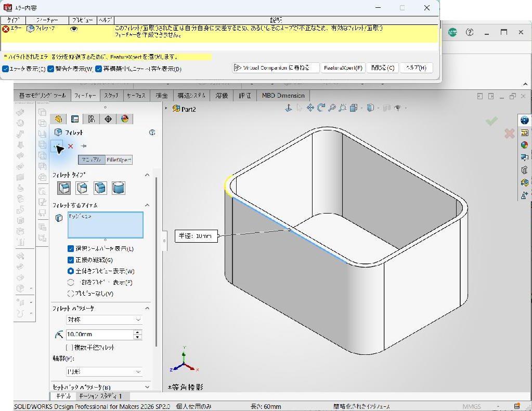Open help for the Fillet PropertyManager
The height and width of the screenshot is (411, 532).
point(152,132)
